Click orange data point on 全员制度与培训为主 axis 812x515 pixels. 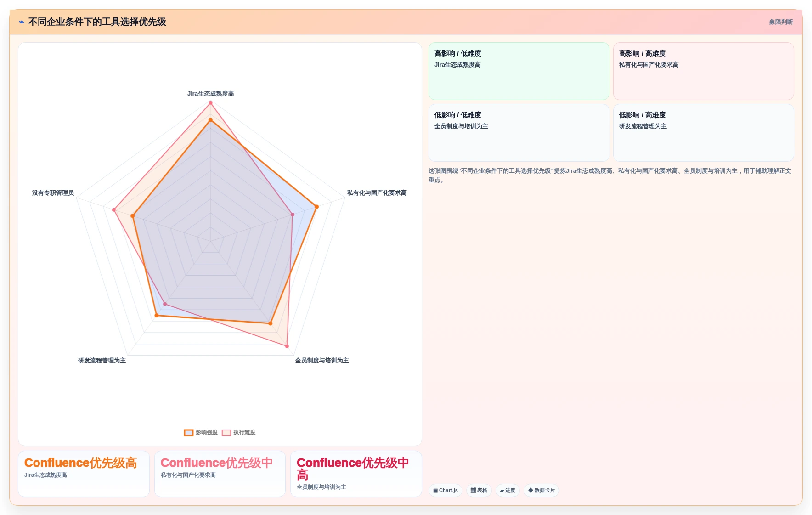271,323
